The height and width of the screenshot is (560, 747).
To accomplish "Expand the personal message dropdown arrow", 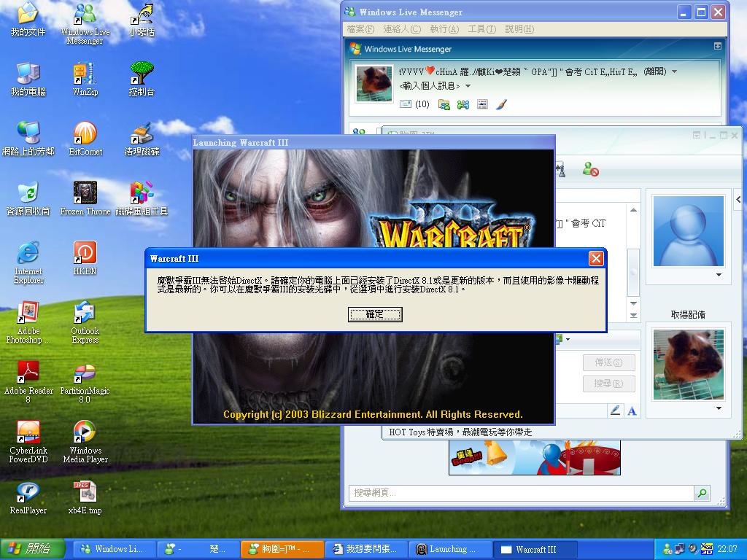I will point(468,86).
